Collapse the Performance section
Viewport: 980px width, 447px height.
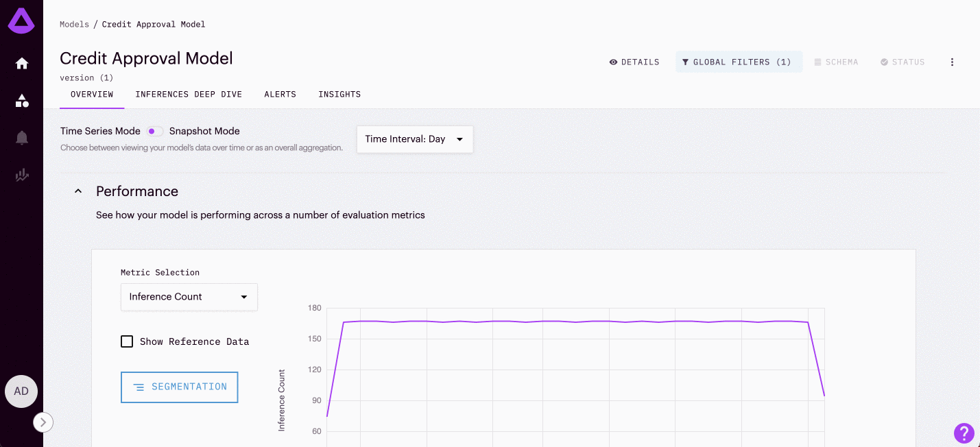tap(78, 191)
